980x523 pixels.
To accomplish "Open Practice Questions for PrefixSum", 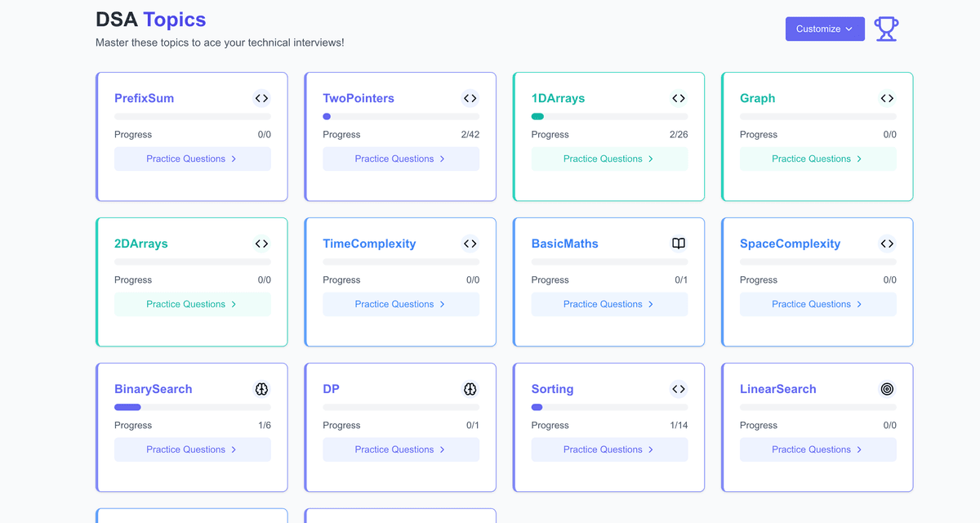I will pyautogui.click(x=193, y=159).
